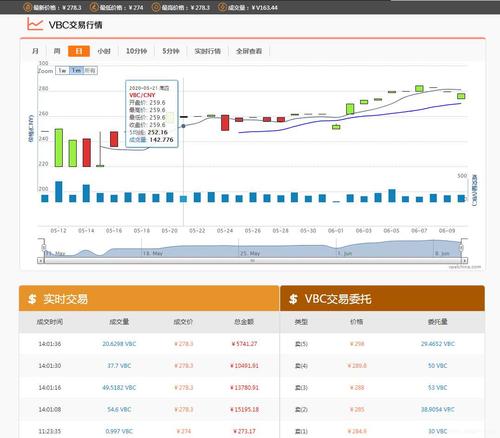Open the 5分钟 interval tab
Image resolution: width=500 pixels, height=438 pixels.
[171, 51]
